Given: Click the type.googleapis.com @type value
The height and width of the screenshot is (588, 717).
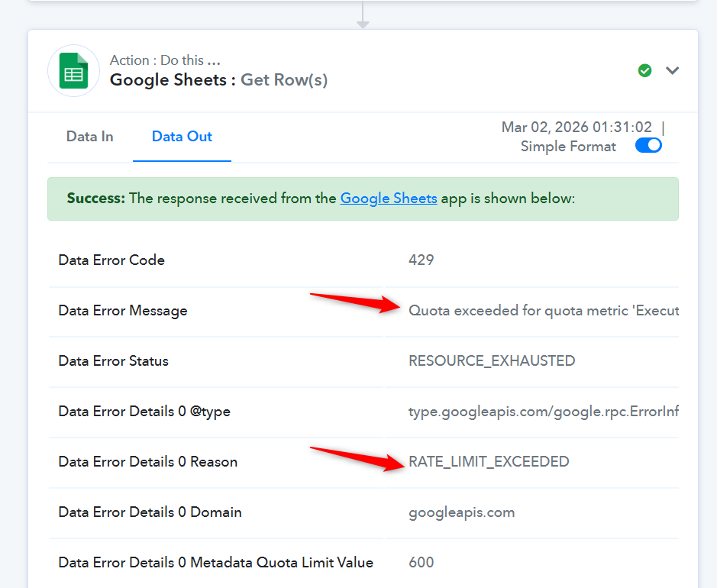Looking at the screenshot, I should point(543,412).
